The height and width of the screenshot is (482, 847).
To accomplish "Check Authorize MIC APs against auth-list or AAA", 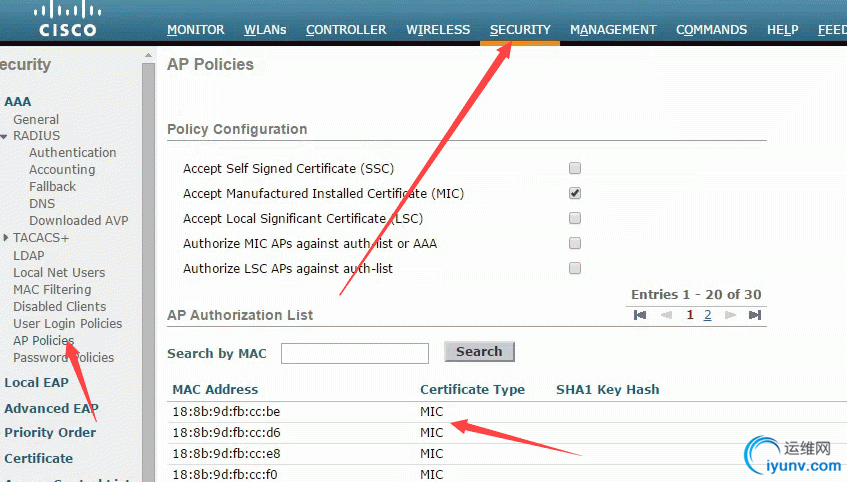I will click(575, 243).
